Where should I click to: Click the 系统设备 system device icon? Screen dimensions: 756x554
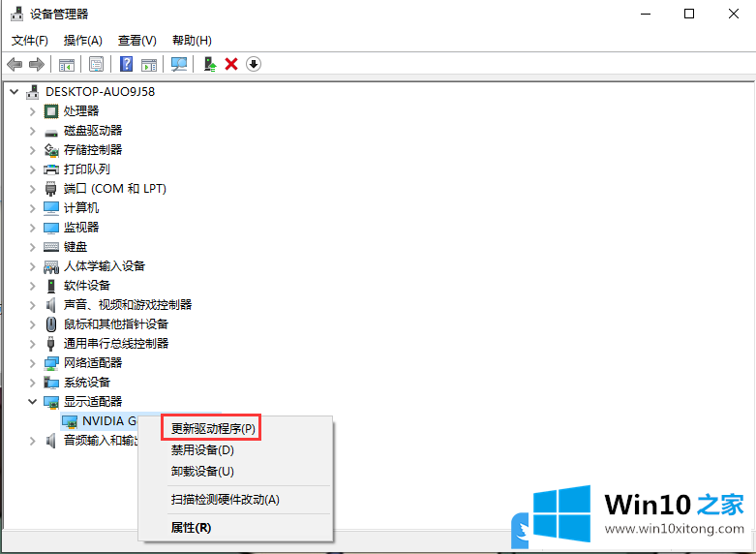click(x=51, y=383)
